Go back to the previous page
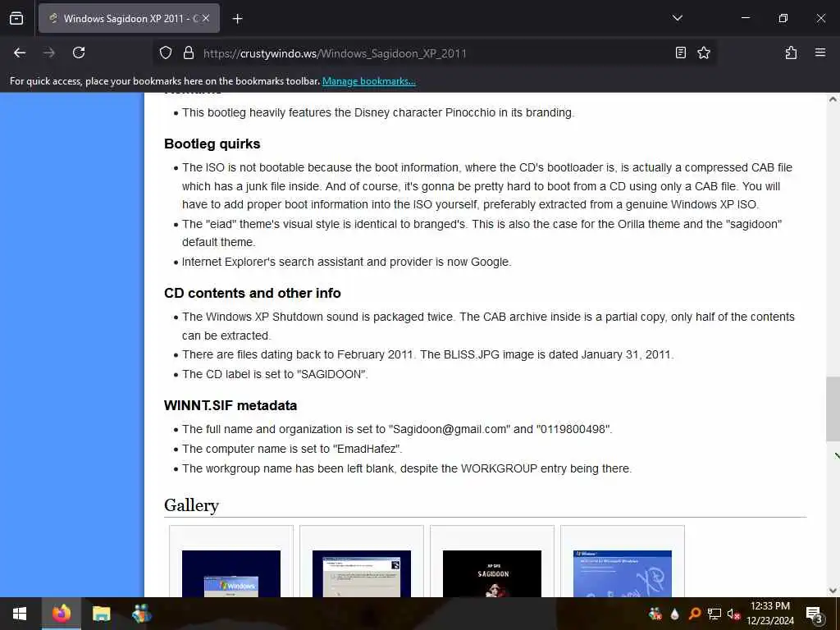Viewport: 840px width, 630px height. (x=20, y=52)
